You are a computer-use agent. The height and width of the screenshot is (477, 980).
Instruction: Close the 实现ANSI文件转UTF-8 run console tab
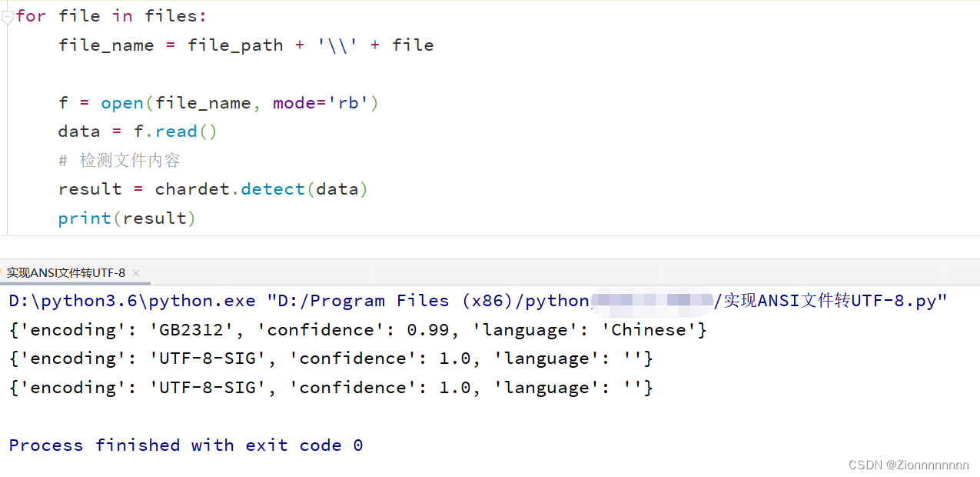pos(135,273)
